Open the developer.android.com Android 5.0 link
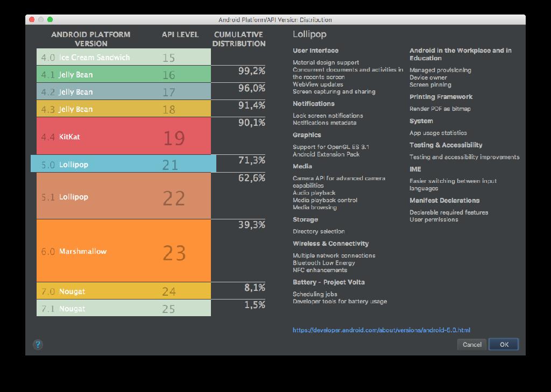Image resolution: width=551 pixels, height=392 pixels. point(382,330)
